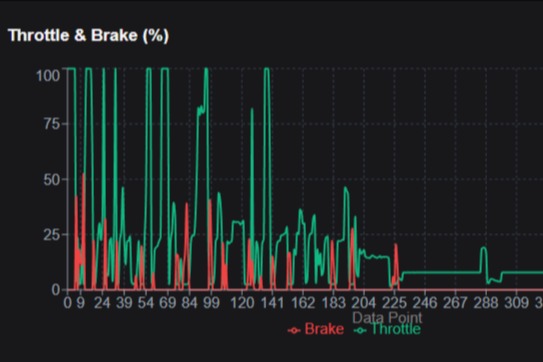Viewport: 543px width, 362px height.
Task: Click the x-axis label 69
Action: pyautogui.click(x=168, y=303)
